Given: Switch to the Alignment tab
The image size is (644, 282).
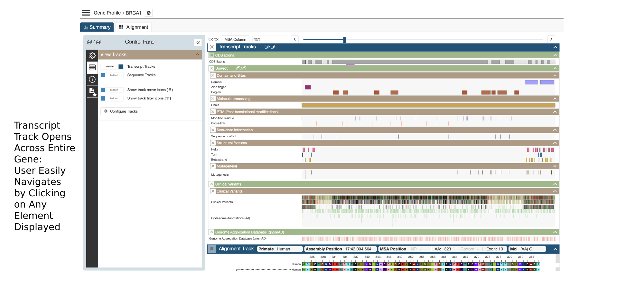Looking at the screenshot, I should tap(134, 27).
